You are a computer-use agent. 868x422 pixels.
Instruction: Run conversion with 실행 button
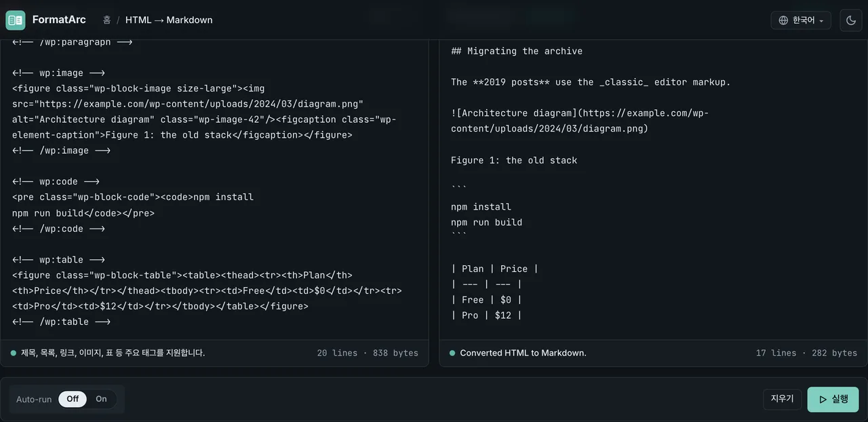pyautogui.click(x=833, y=400)
